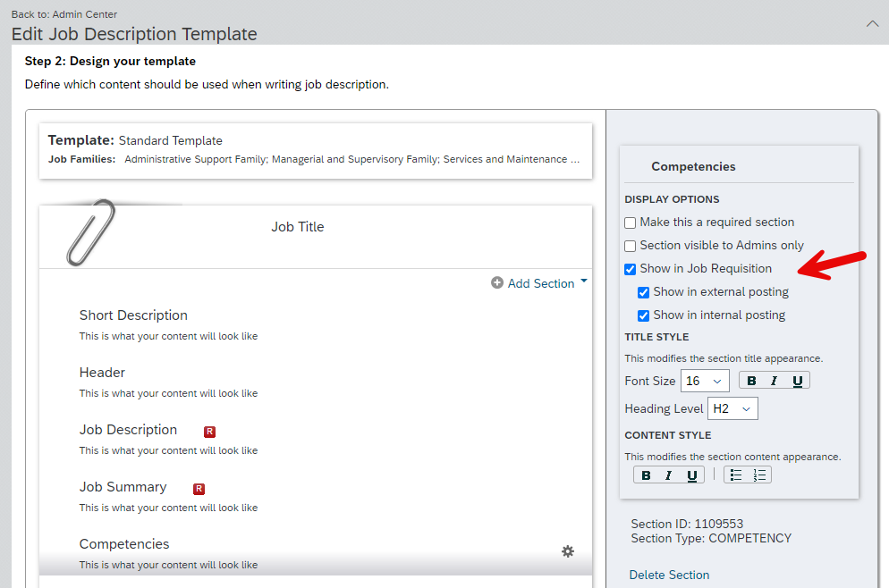Screen dimensions: 889x588
Task: Click the Competencies panel heading
Action: [693, 166]
